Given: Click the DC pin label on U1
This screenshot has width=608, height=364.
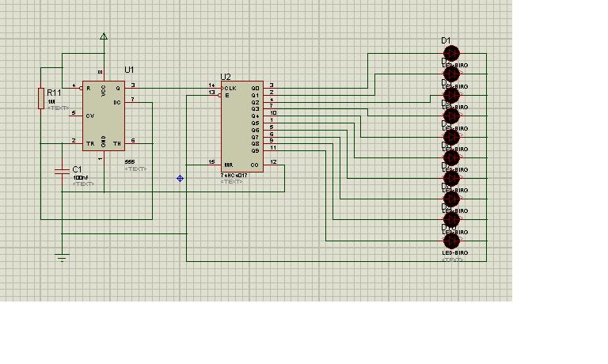Looking at the screenshot, I should (x=116, y=103).
